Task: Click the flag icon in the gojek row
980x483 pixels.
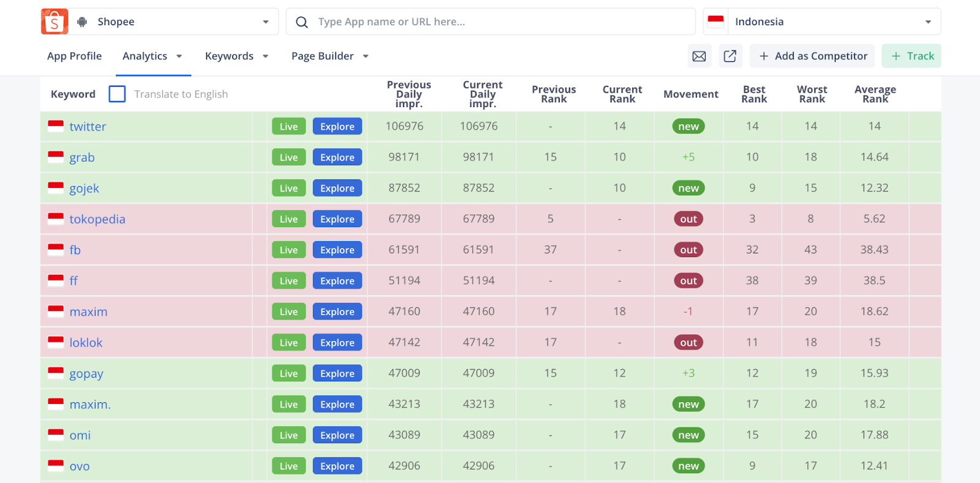Action: (56, 188)
